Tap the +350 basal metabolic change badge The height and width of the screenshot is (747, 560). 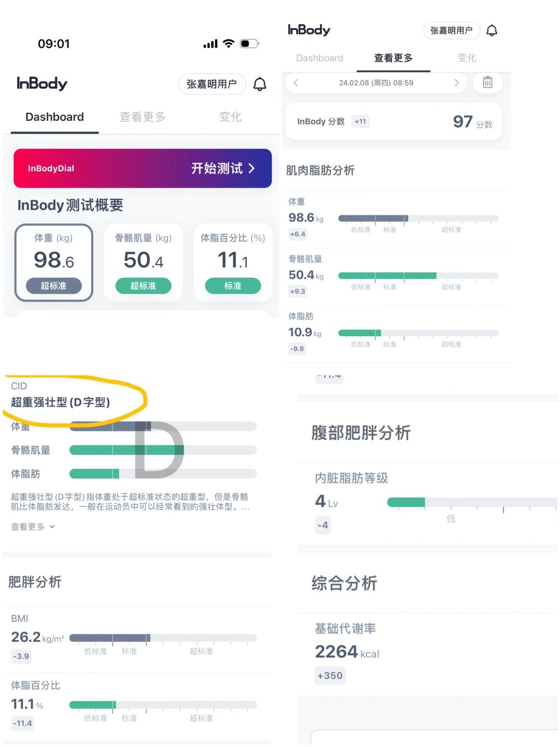click(330, 675)
